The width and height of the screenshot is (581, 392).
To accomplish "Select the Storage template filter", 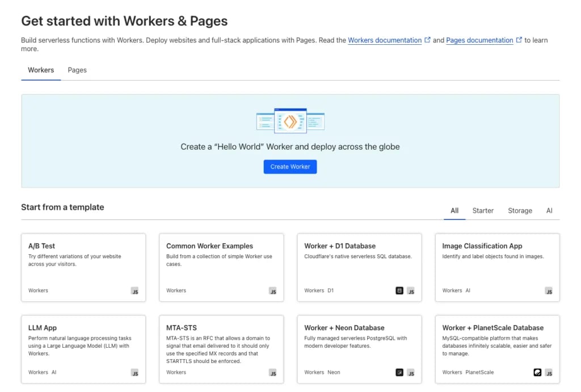I will 520,211.
